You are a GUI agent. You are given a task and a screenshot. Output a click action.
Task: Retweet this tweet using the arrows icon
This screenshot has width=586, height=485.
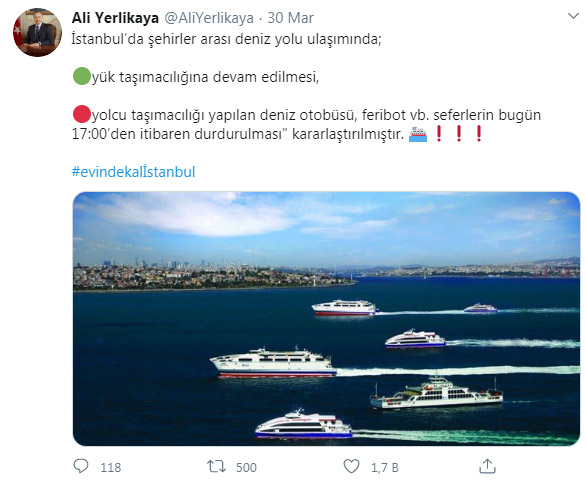216,466
